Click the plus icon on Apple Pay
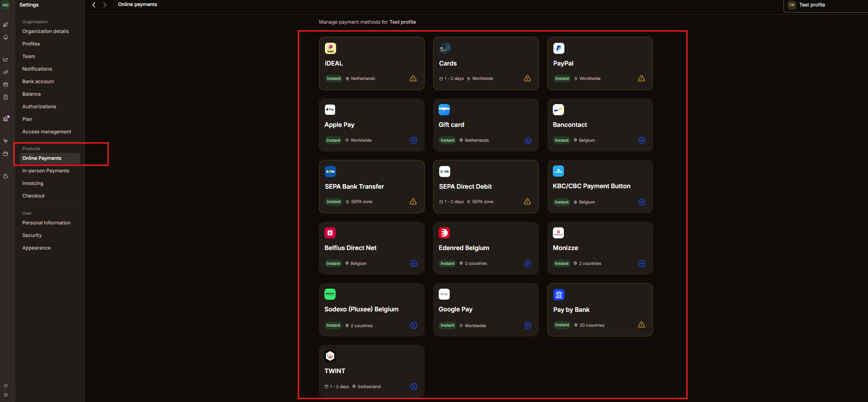Image resolution: width=868 pixels, height=402 pixels. point(414,140)
